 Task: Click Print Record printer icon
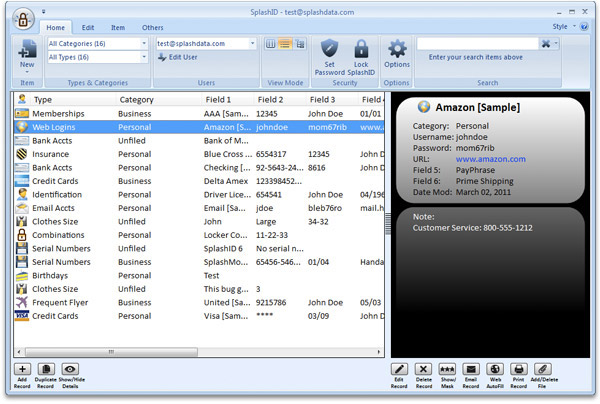coord(519,369)
